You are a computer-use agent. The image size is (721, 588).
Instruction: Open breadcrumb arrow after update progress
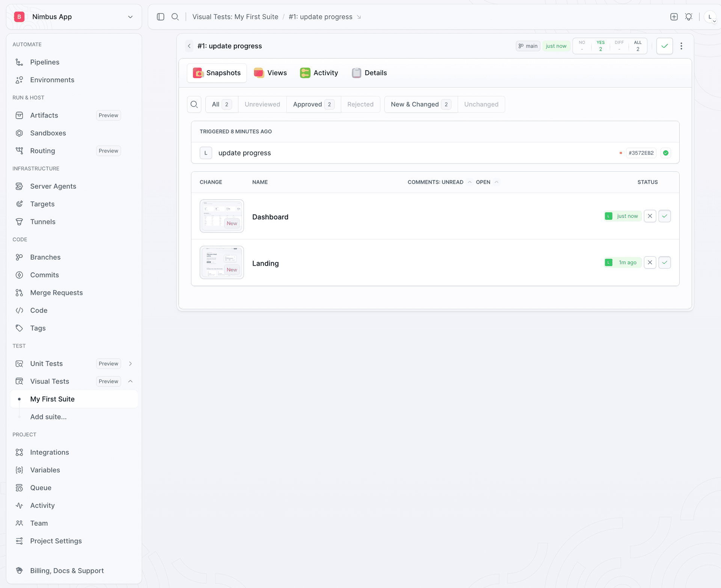[359, 17]
